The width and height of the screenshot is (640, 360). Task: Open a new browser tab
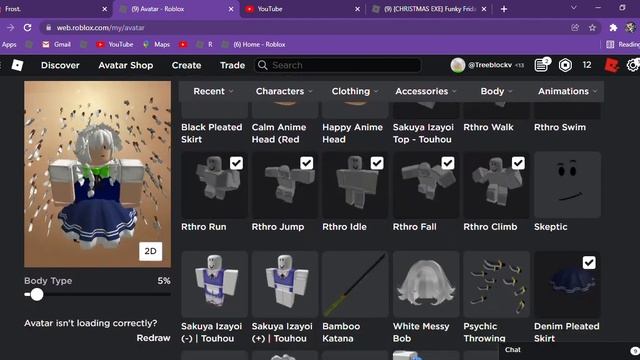coord(504,9)
